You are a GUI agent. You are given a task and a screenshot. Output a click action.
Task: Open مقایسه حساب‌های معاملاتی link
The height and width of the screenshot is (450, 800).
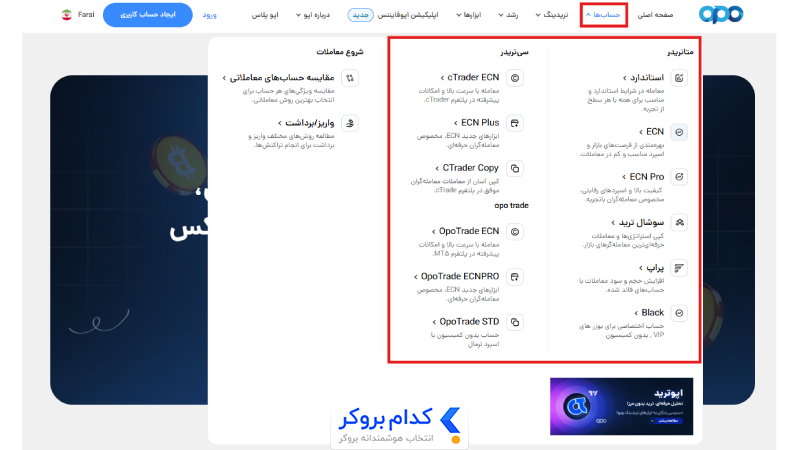(x=279, y=78)
